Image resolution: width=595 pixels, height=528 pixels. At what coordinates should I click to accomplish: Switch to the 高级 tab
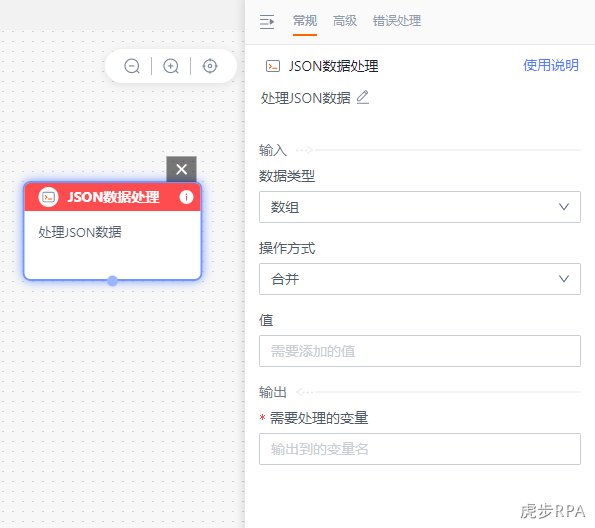tap(345, 20)
